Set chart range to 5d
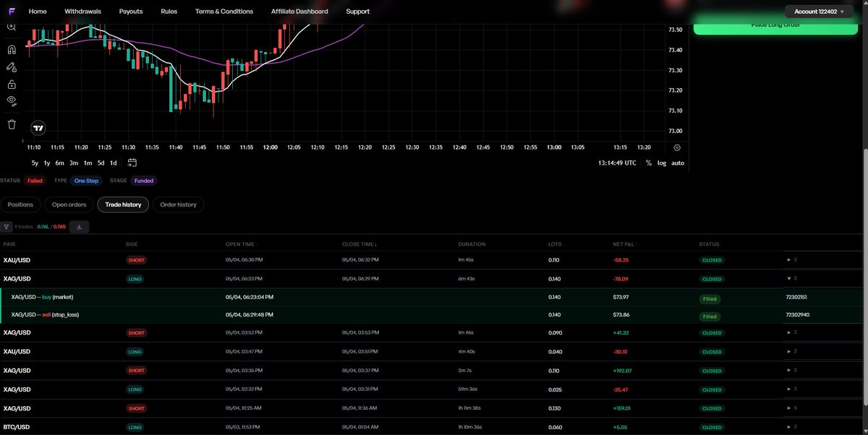 101,163
